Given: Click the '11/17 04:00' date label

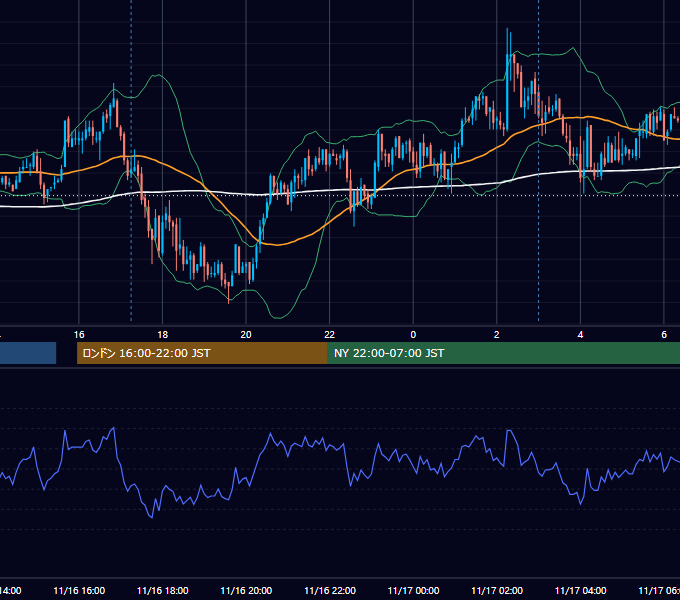Looking at the screenshot, I should pyautogui.click(x=581, y=590).
